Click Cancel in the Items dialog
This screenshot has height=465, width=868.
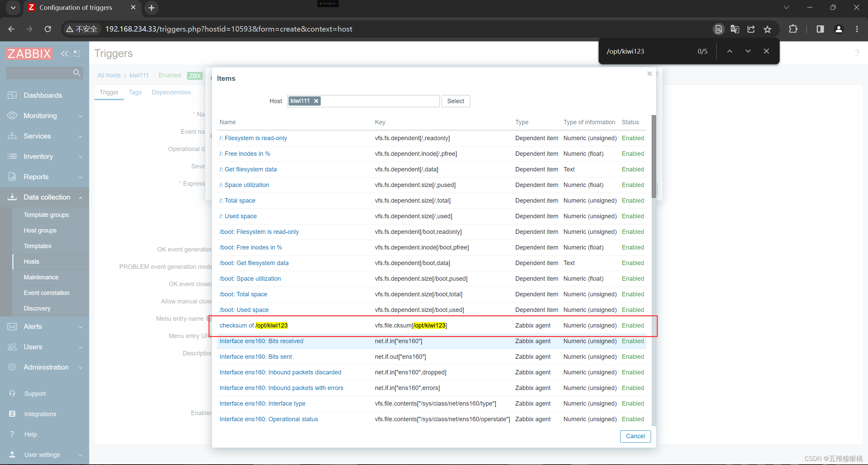635,436
